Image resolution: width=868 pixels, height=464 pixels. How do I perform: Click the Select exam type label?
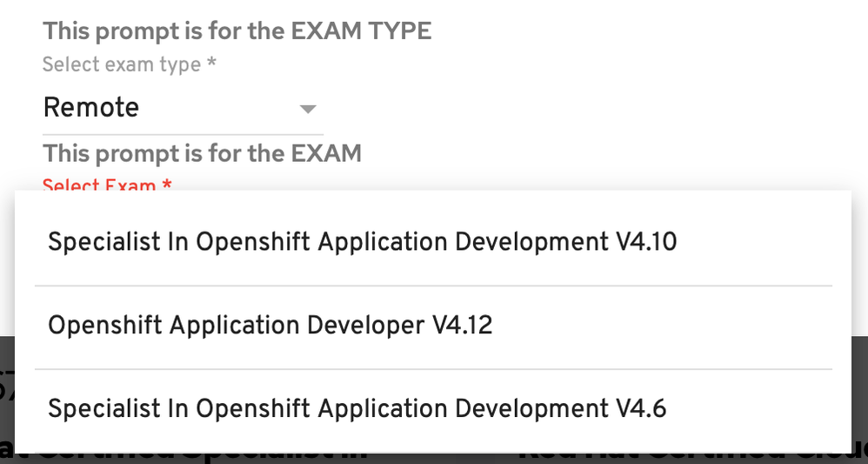click(121, 64)
